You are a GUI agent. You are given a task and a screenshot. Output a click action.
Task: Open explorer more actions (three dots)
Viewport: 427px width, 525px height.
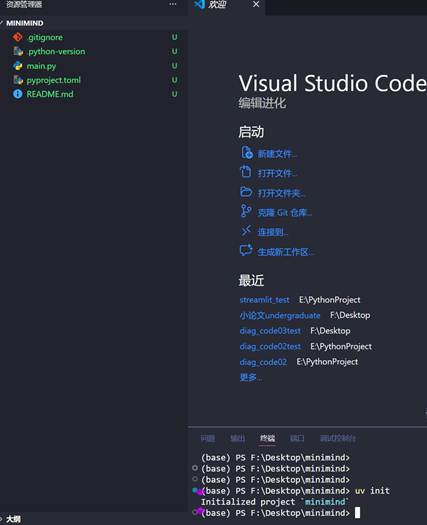coord(173,4)
